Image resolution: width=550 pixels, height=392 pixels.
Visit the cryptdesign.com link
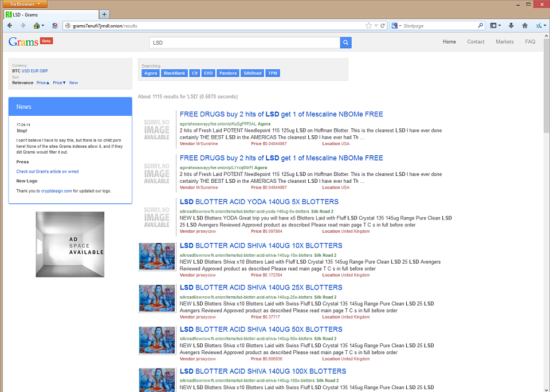tap(57, 191)
